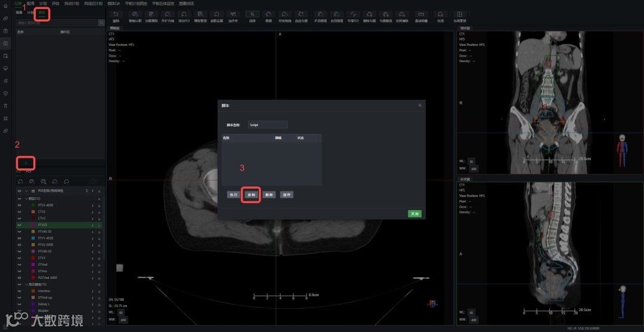Close the 脚本 dialog with X
The height and width of the screenshot is (332, 644).
(x=420, y=105)
